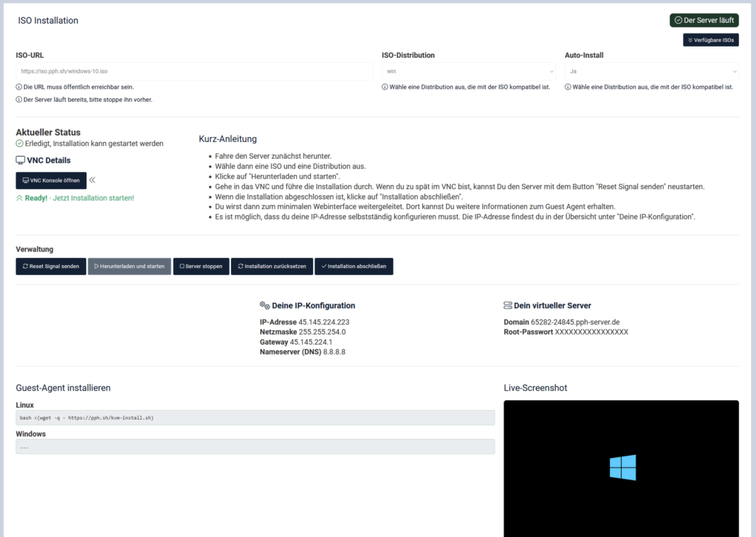Click the 'Kurz-Anleitung' heading
The width and height of the screenshot is (756, 537).
click(227, 139)
